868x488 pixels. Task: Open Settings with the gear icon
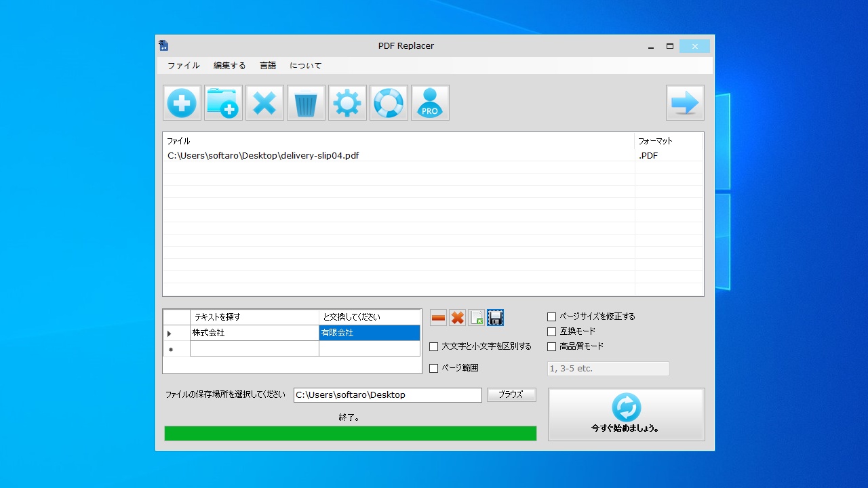click(347, 103)
